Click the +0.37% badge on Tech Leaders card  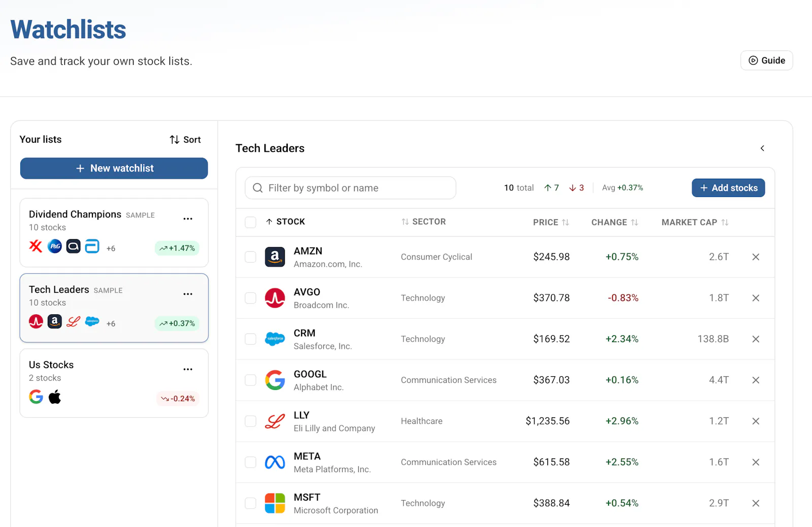177,323
